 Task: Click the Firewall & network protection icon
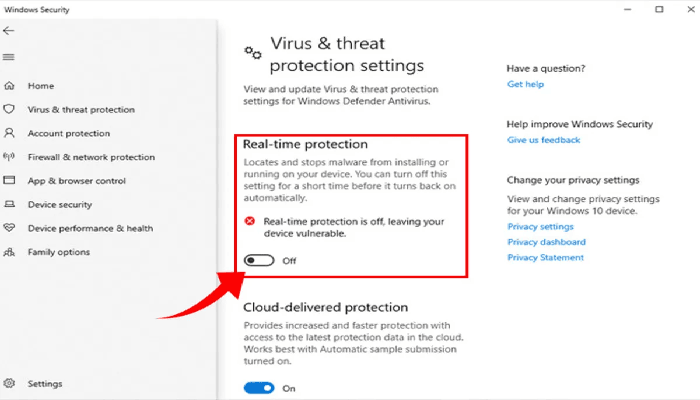point(9,157)
